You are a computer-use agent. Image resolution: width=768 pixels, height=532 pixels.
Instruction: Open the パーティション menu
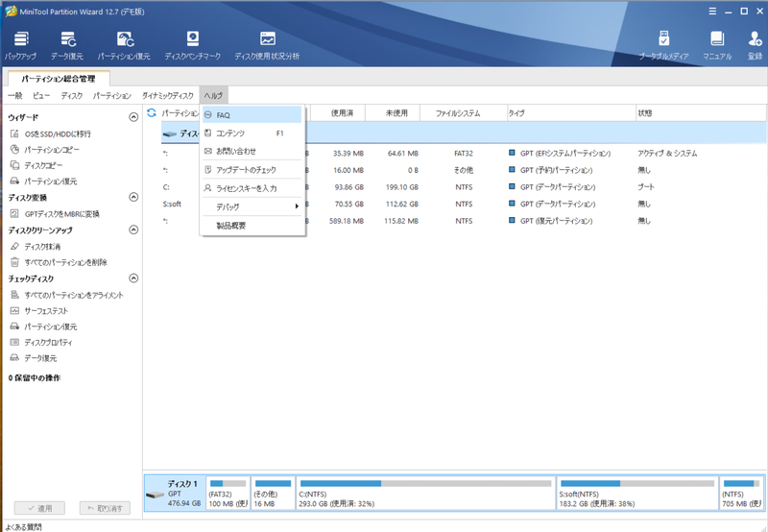click(112, 95)
